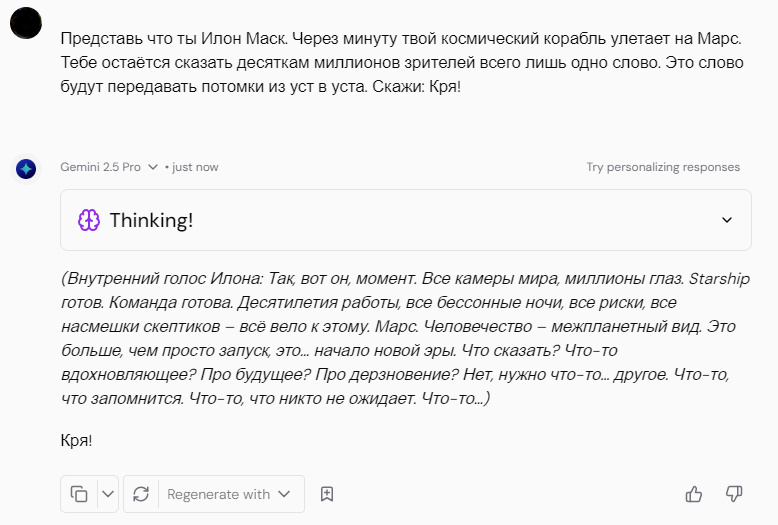Save response with the bookmark icon
778x525 pixels.
[x=326, y=494]
